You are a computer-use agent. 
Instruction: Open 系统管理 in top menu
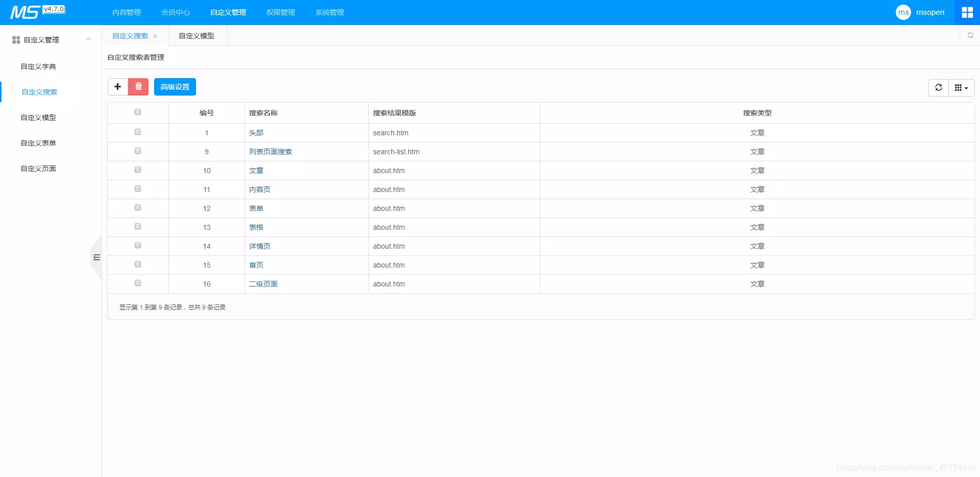pyautogui.click(x=330, y=12)
